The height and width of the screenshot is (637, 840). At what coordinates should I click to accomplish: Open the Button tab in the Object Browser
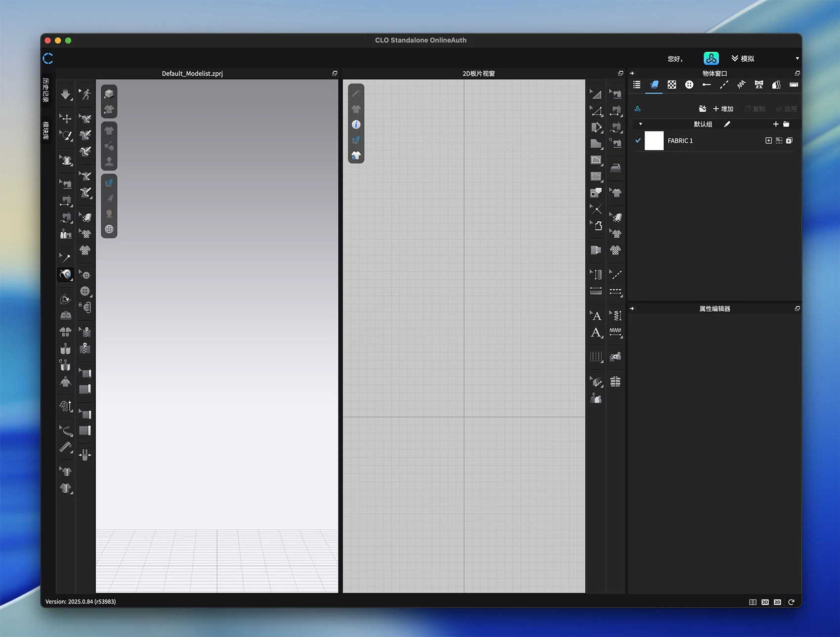tap(689, 85)
